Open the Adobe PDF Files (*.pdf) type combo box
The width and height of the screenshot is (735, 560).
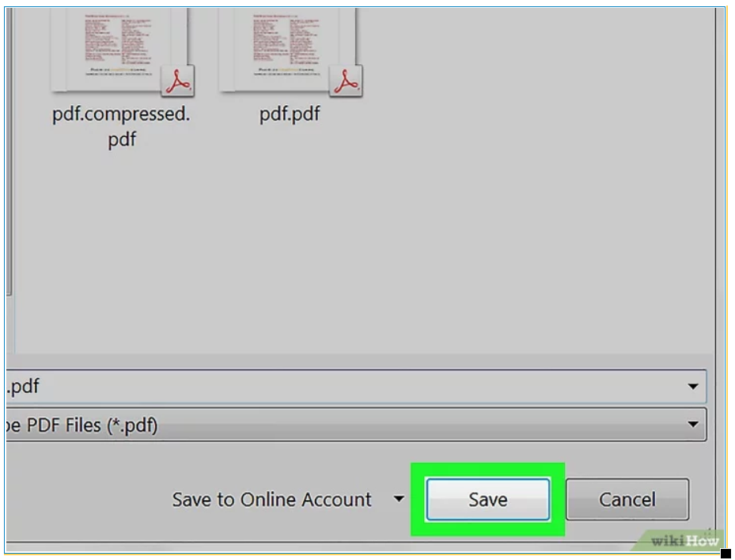tap(356, 425)
